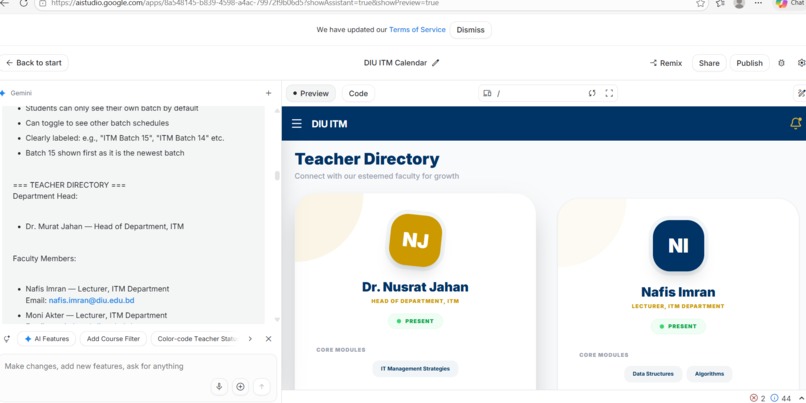
Task: Open the Terms of Service link
Action: 417,30
